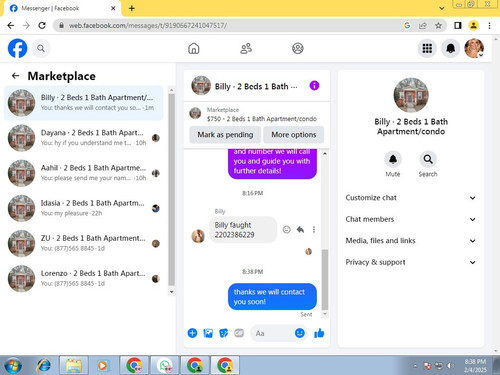Open Lorenzo conversation in chat list
500x375 pixels.
[x=84, y=278]
